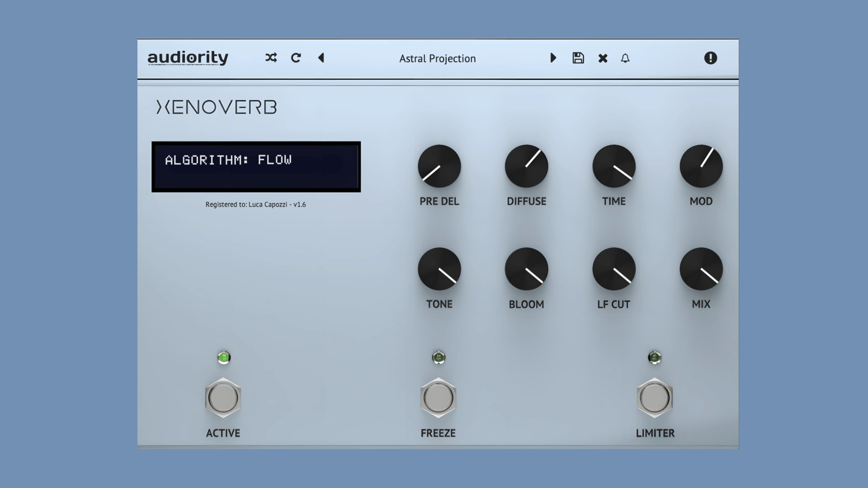This screenshot has width=868, height=488.
Task: Click the DIFFUSE knob
Action: [526, 166]
